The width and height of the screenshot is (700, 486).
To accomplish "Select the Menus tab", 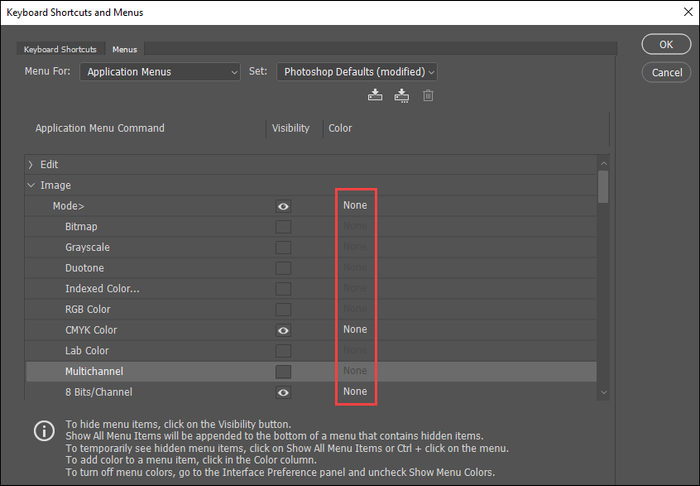I will click(125, 49).
